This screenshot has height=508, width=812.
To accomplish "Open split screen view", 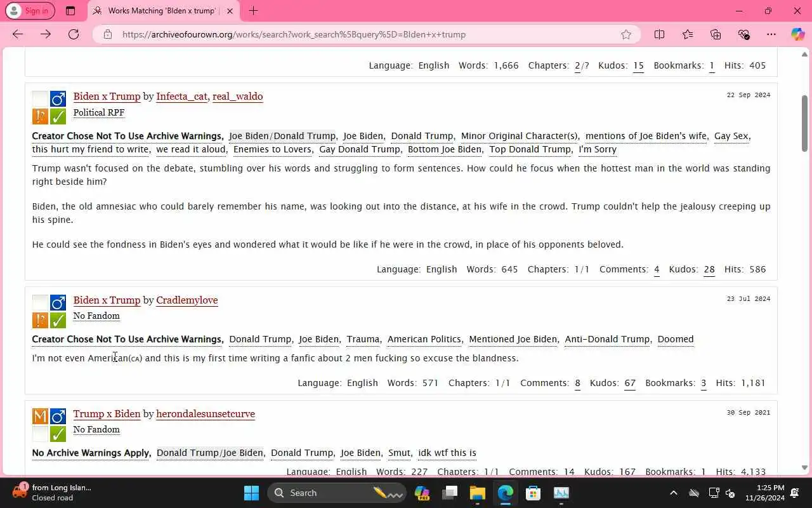I will [x=659, y=34].
